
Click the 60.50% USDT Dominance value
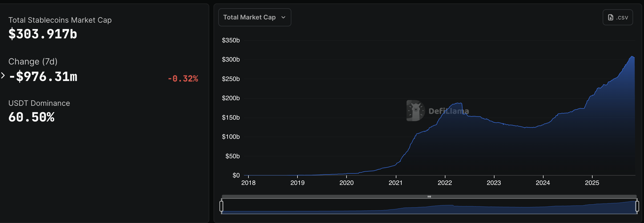pyautogui.click(x=31, y=117)
